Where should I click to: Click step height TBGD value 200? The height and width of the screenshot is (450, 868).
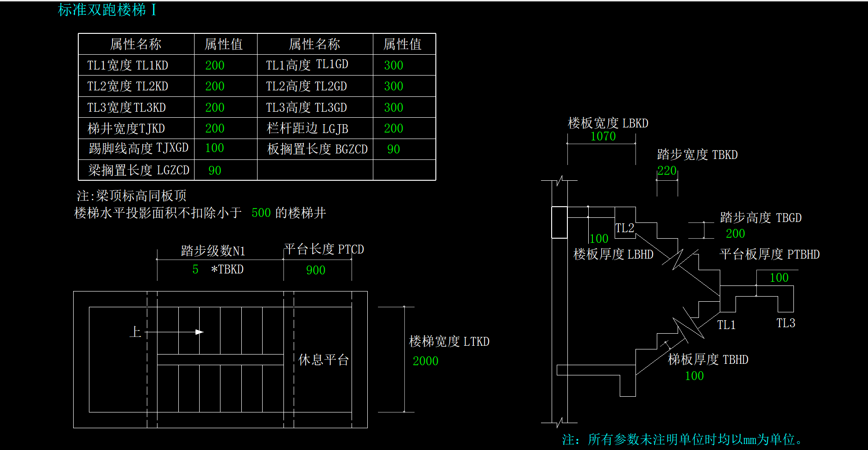736,234
